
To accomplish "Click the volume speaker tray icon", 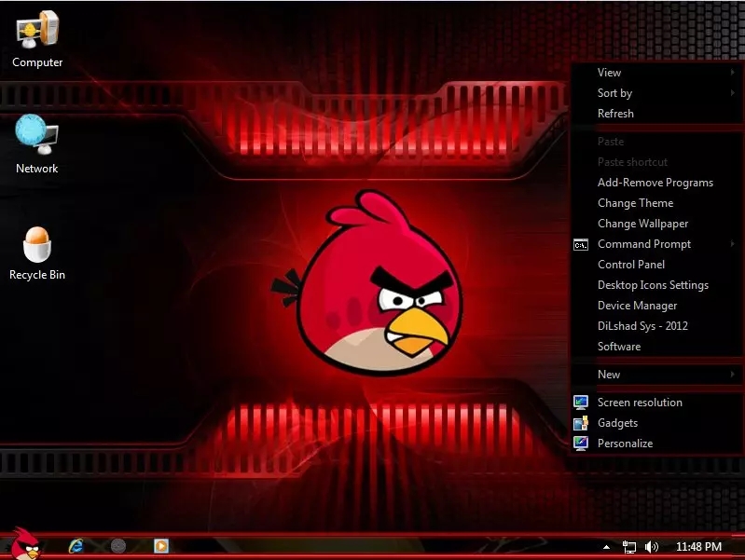I will (x=652, y=547).
